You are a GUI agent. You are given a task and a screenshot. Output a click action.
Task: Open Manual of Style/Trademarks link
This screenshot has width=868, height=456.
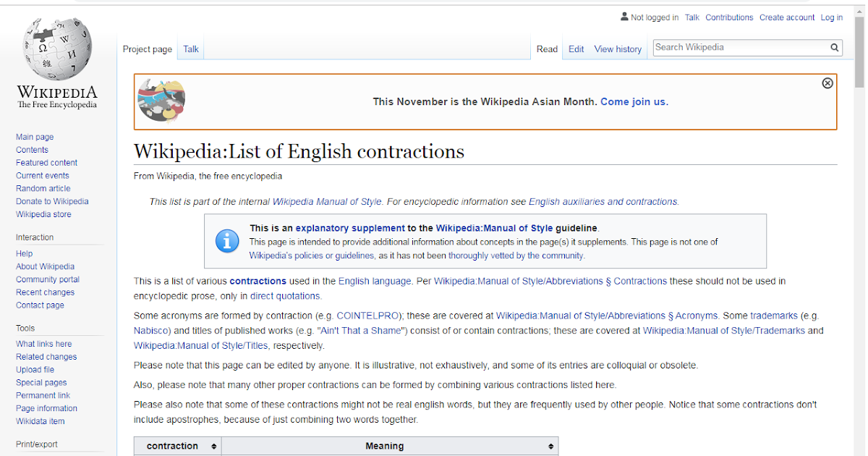pyautogui.click(x=724, y=332)
